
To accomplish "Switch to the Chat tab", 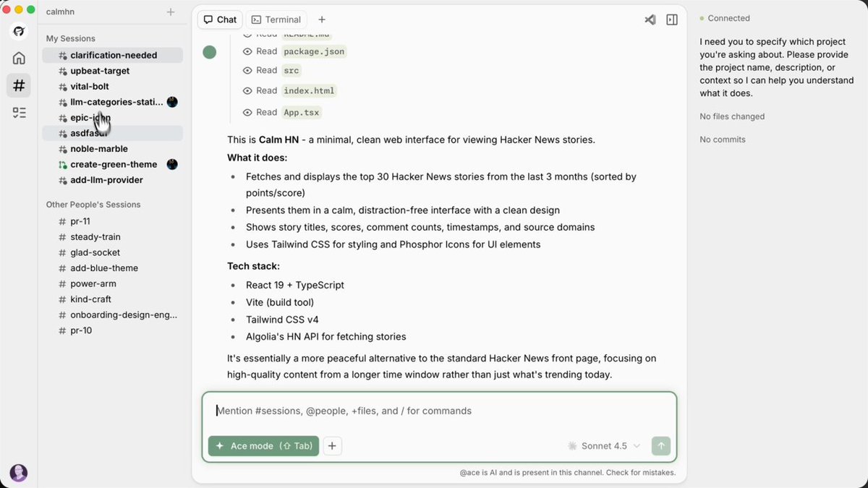I will tap(220, 20).
